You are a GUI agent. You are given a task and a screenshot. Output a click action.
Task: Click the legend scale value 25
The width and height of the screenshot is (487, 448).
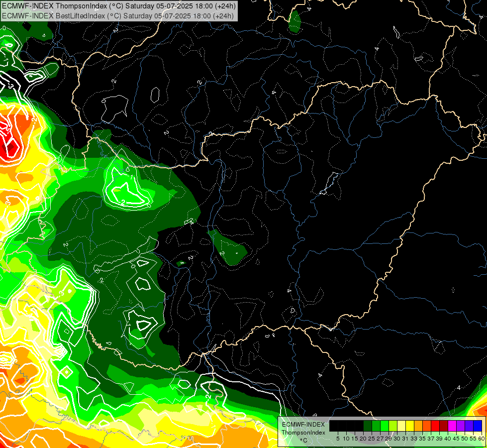click(x=372, y=439)
